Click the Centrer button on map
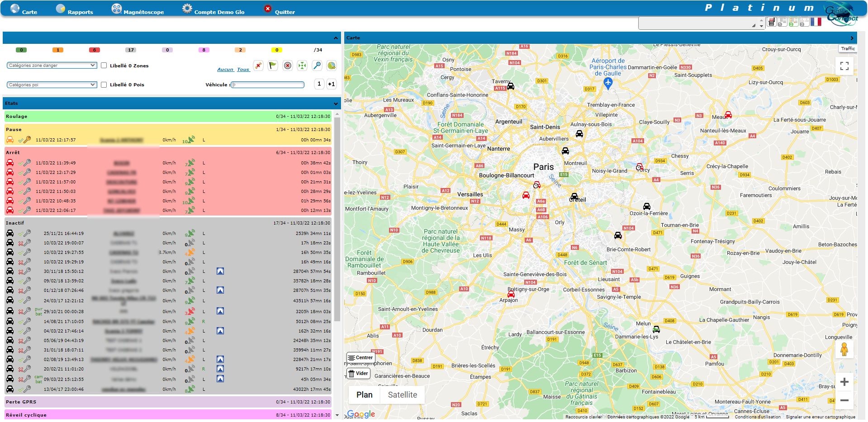This screenshot has height=422, width=868. pyautogui.click(x=360, y=357)
